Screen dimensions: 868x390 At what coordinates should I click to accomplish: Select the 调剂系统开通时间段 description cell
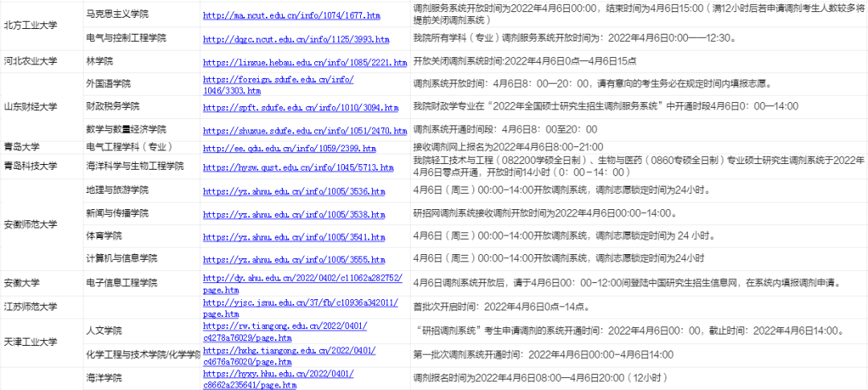pyautogui.click(x=640, y=129)
